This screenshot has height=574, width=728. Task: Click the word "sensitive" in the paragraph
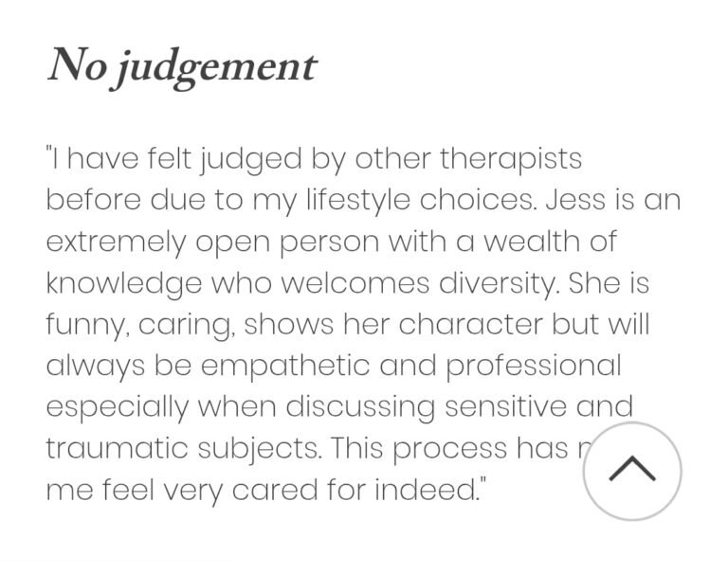(505, 406)
